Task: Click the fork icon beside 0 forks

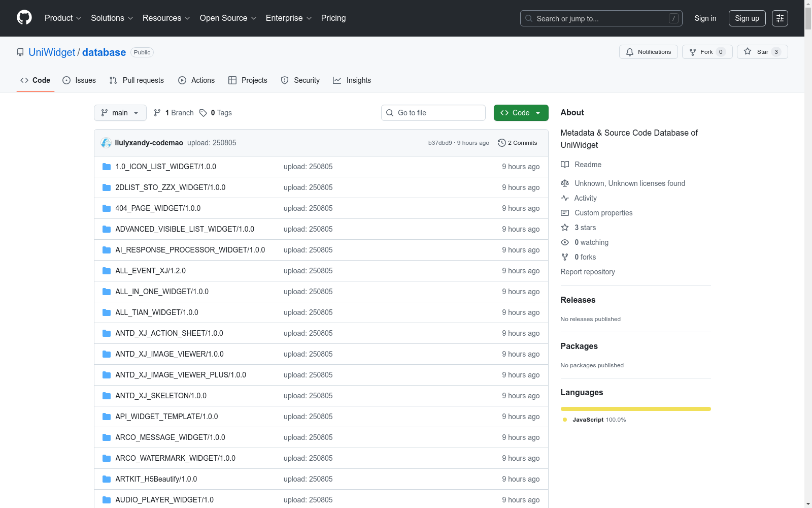Action: 565,257
